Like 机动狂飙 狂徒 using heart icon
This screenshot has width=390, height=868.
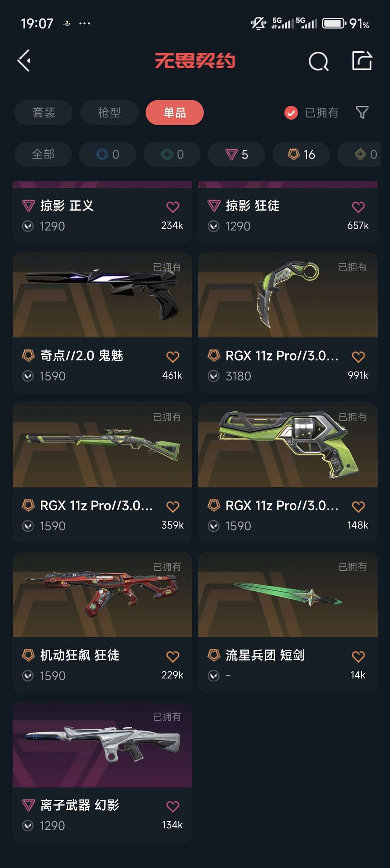173,656
